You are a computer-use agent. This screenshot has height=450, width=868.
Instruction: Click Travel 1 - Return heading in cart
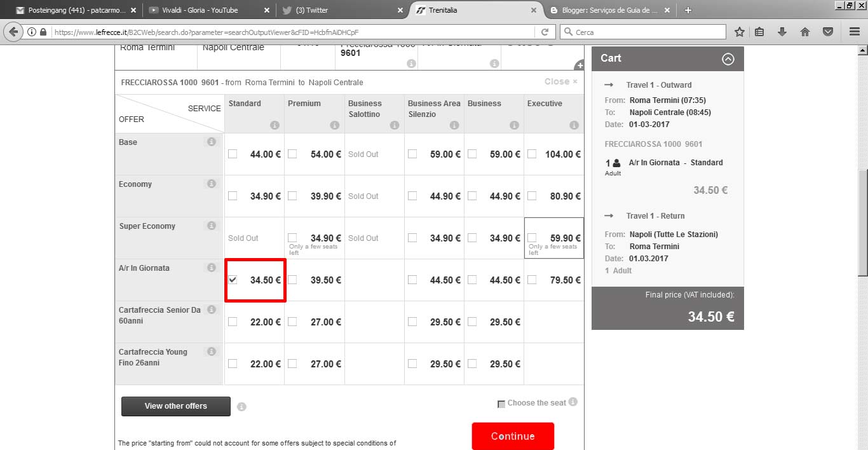coord(656,216)
